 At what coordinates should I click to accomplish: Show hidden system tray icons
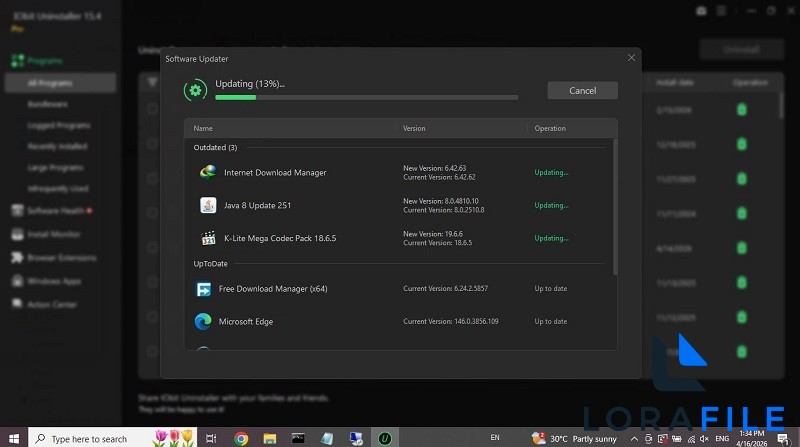click(634, 439)
